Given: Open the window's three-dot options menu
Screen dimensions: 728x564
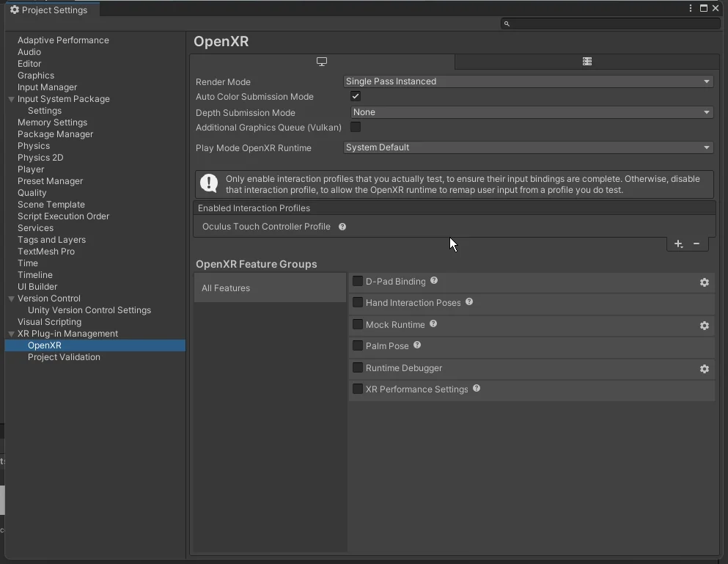Looking at the screenshot, I should (x=691, y=8).
